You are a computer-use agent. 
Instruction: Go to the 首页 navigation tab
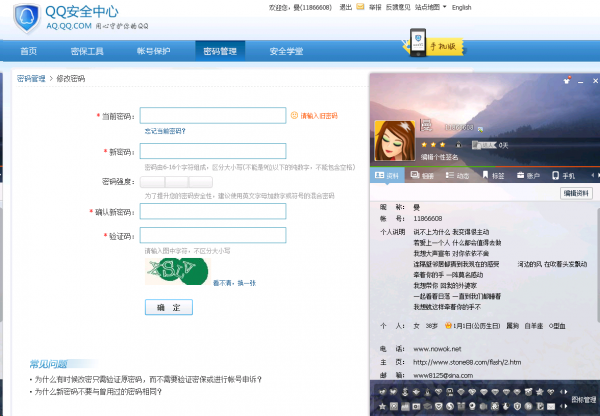coord(29,51)
